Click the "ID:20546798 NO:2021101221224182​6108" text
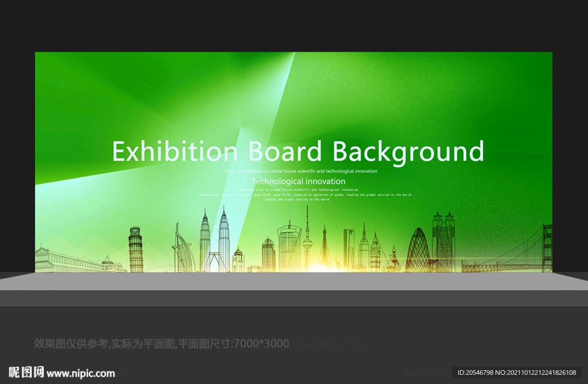This screenshot has height=384, width=588. point(517,373)
